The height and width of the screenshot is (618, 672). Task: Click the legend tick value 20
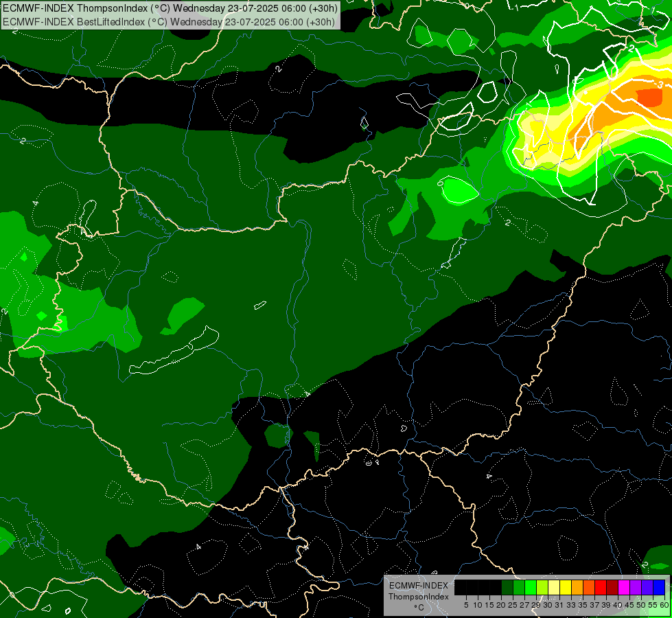coord(502,605)
